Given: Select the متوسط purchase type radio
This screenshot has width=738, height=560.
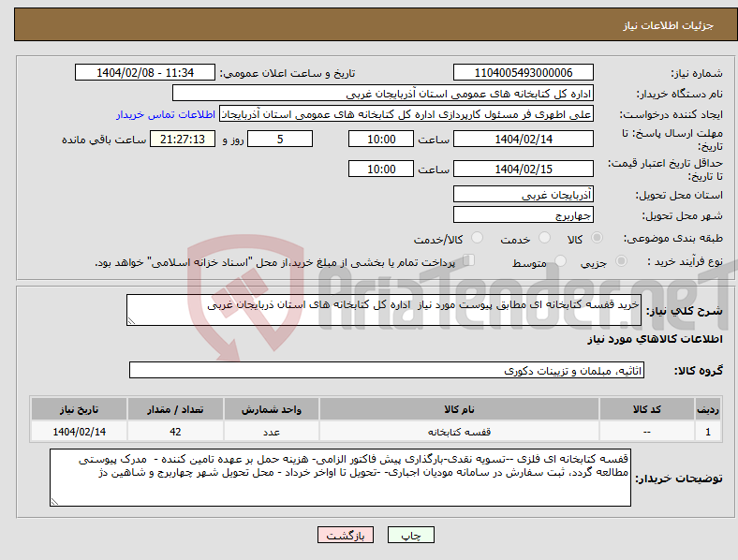Looking at the screenshot, I should 561,260.
